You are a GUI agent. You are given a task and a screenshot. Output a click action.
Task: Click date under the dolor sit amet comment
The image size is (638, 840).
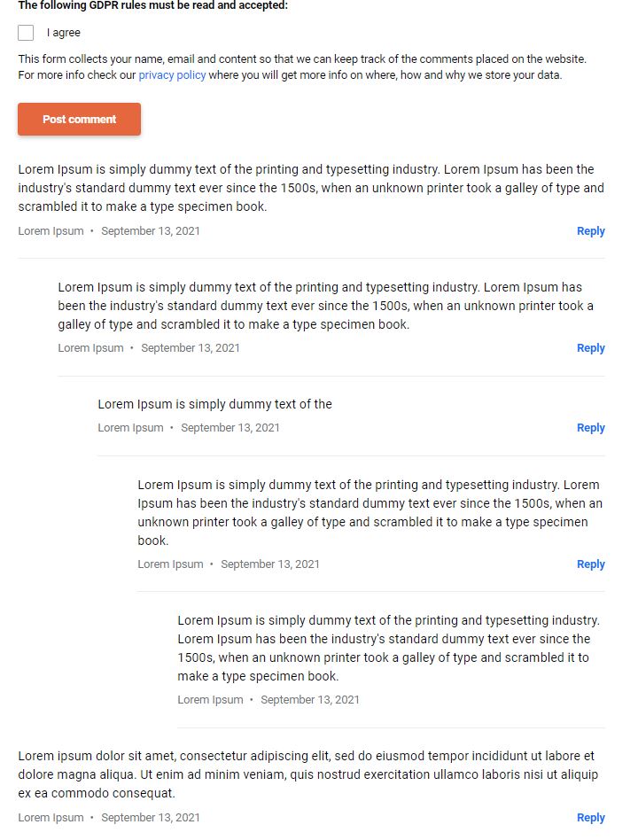(150, 818)
